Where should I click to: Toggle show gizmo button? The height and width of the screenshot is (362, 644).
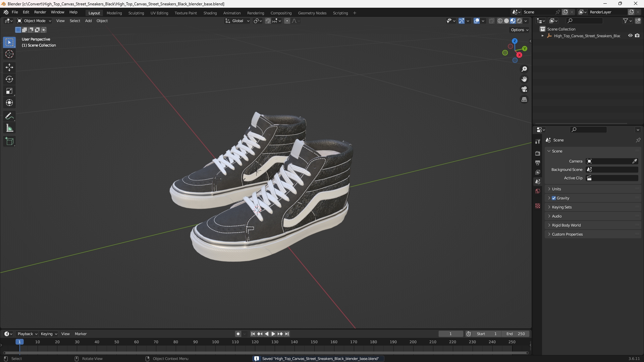click(462, 21)
